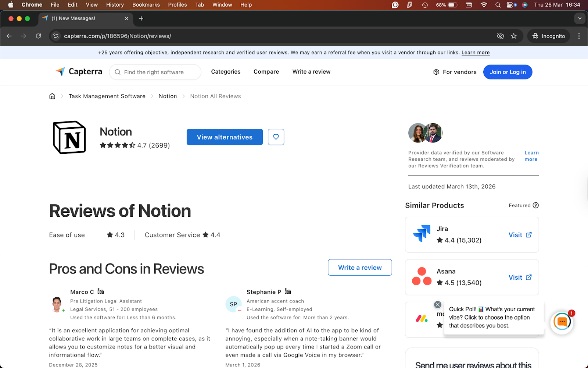This screenshot has width=588, height=368.
Task: Open the Window menu
Action: [222, 5]
